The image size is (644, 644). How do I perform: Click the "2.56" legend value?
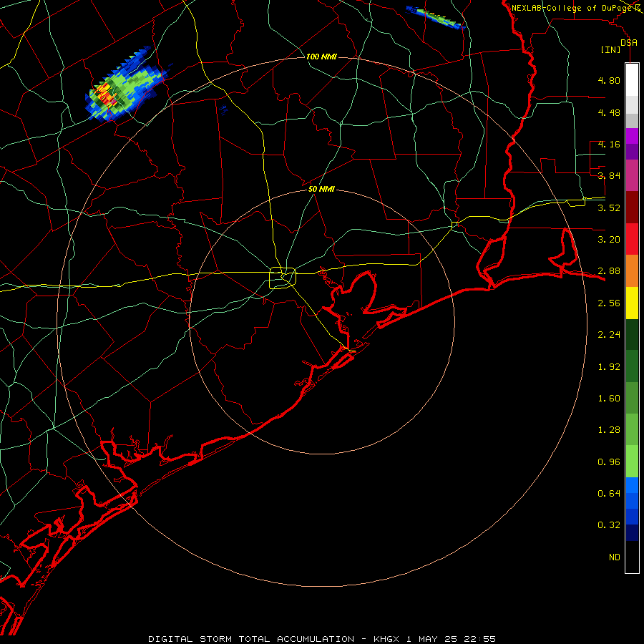(x=609, y=303)
